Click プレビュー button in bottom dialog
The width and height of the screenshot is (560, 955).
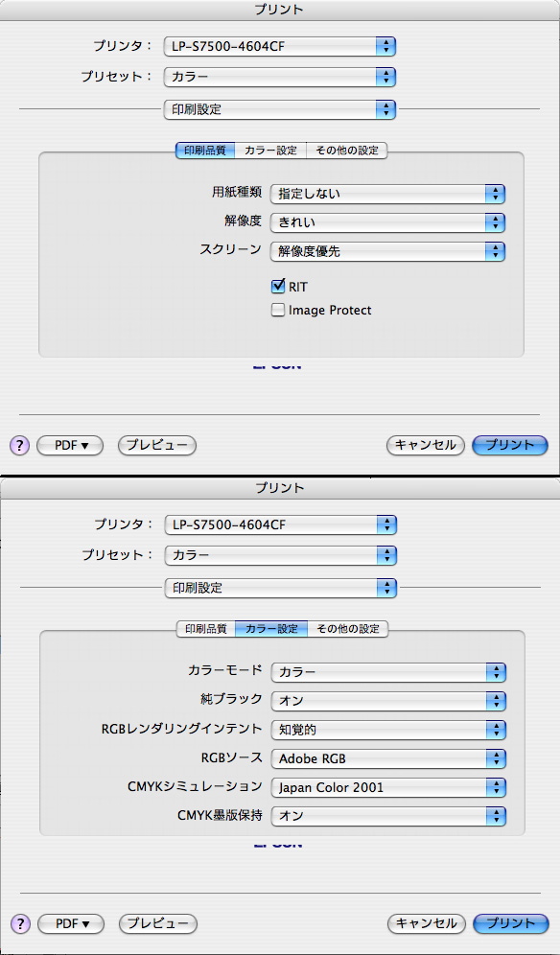158,923
